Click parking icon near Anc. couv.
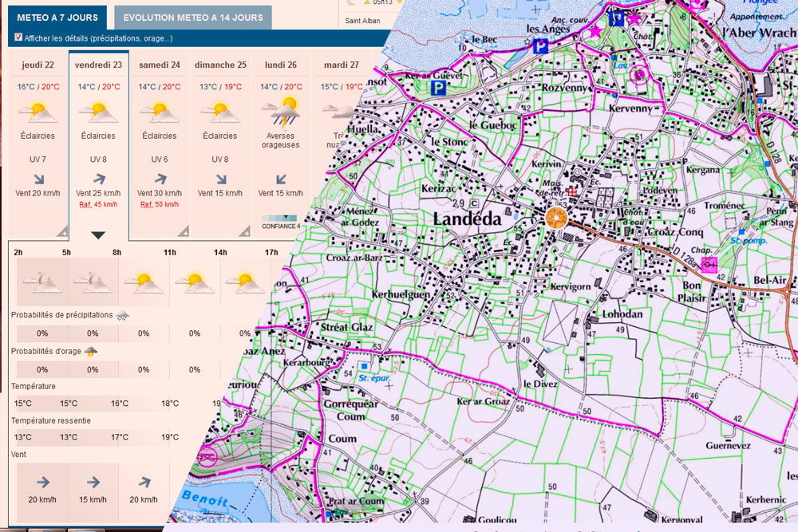 tap(616, 19)
